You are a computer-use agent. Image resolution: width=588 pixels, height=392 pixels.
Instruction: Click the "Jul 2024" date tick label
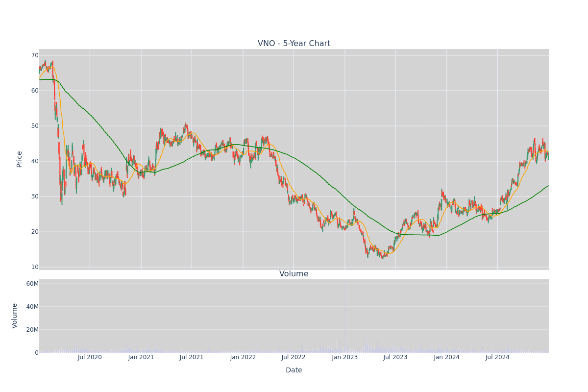pyautogui.click(x=497, y=357)
